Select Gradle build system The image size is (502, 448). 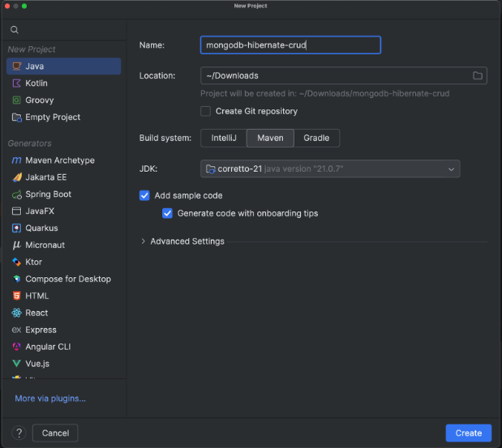(x=316, y=139)
